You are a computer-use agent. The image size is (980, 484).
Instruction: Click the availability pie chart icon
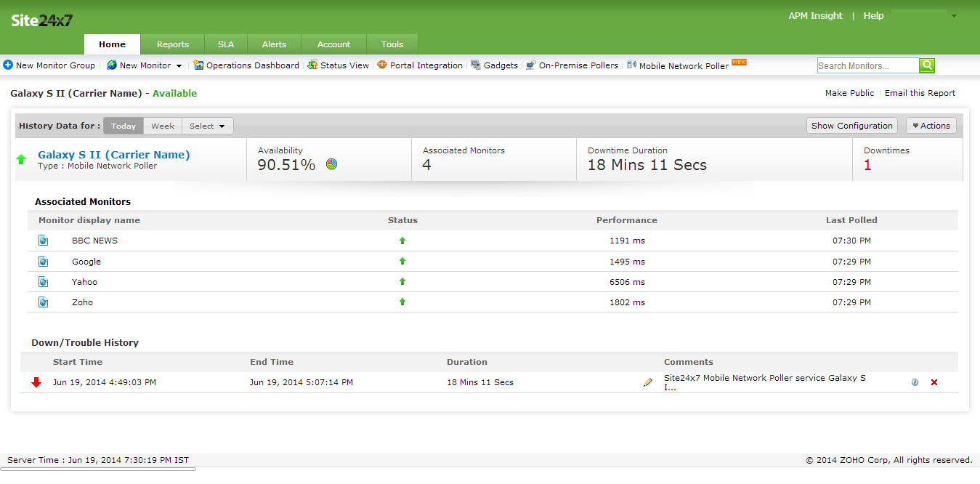331,164
